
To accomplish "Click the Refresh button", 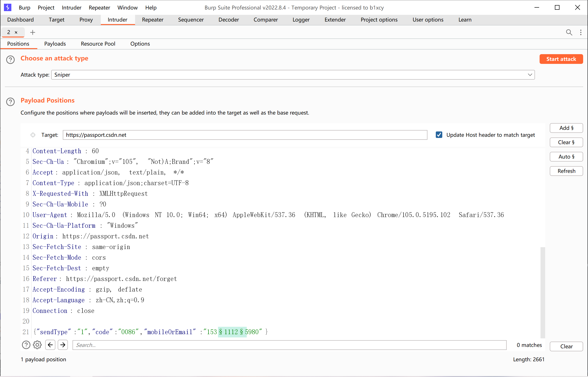I will (x=566, y=171).
